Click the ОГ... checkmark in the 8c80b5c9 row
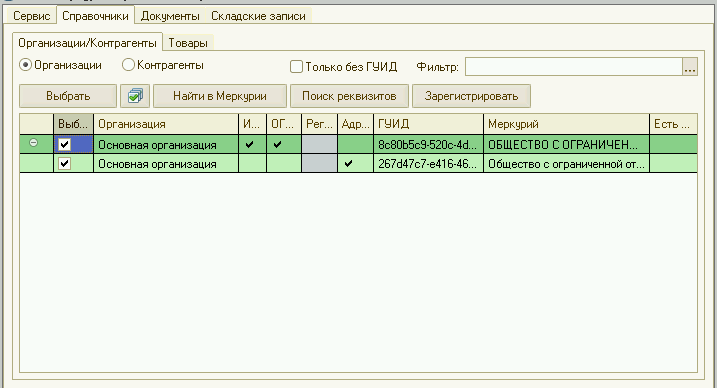717x388 pixels. click(x=278, y=144)
